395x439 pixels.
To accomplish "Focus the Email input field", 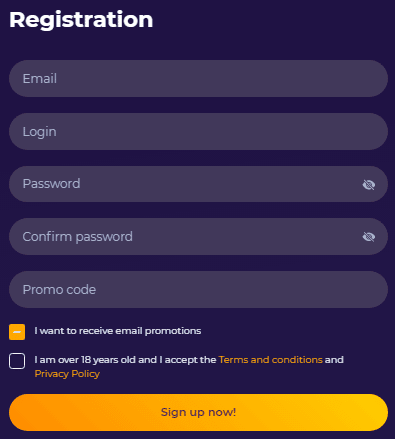I will [198, 79].
